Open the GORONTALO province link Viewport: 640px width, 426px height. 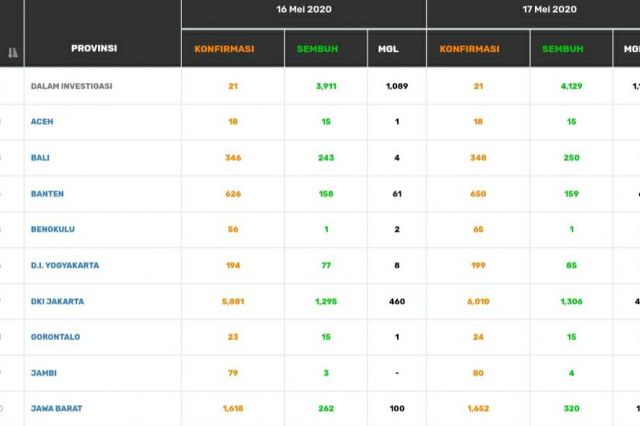click(x=56, y=337)
